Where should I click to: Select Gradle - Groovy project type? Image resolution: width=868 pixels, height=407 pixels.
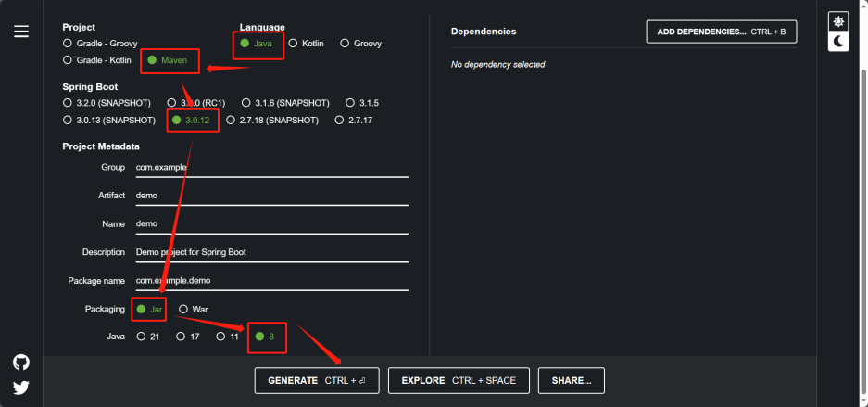[x=100, y=44]
